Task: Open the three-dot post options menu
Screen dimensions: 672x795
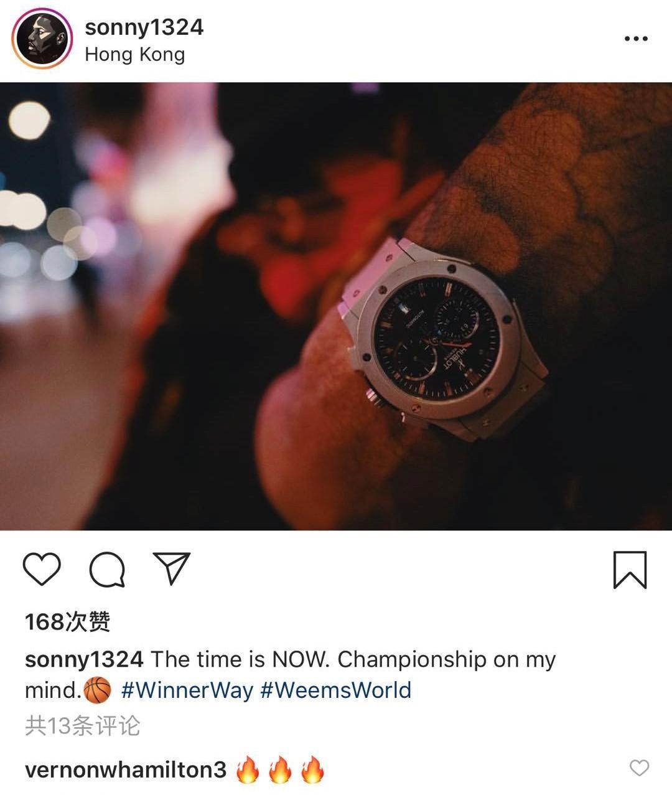Action: (x=636, y=39)
